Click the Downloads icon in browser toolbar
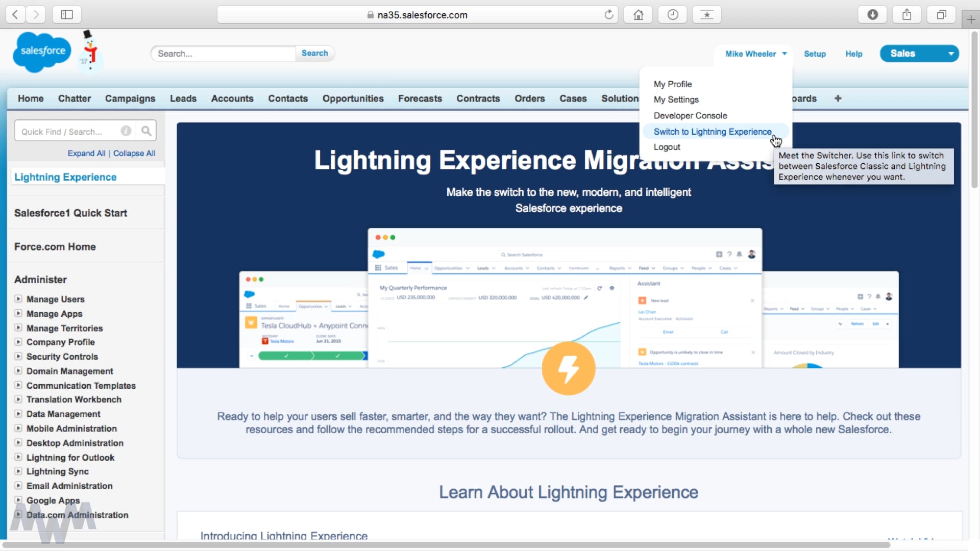 tap(872, 15)
